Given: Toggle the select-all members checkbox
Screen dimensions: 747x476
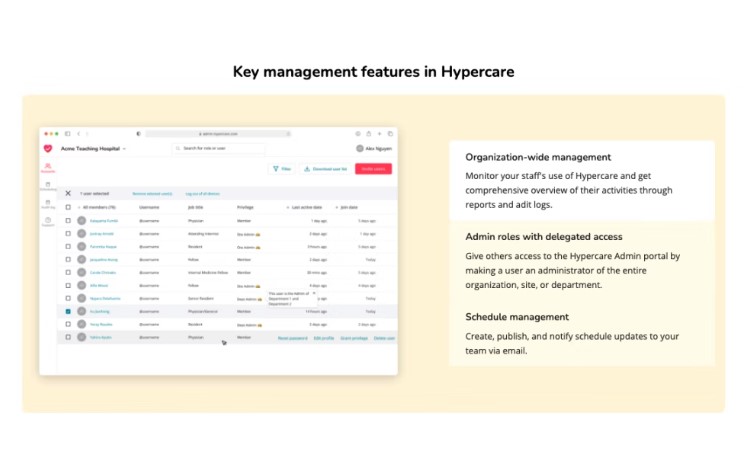Looking at the screenshot, I should (x=68, y=207).
